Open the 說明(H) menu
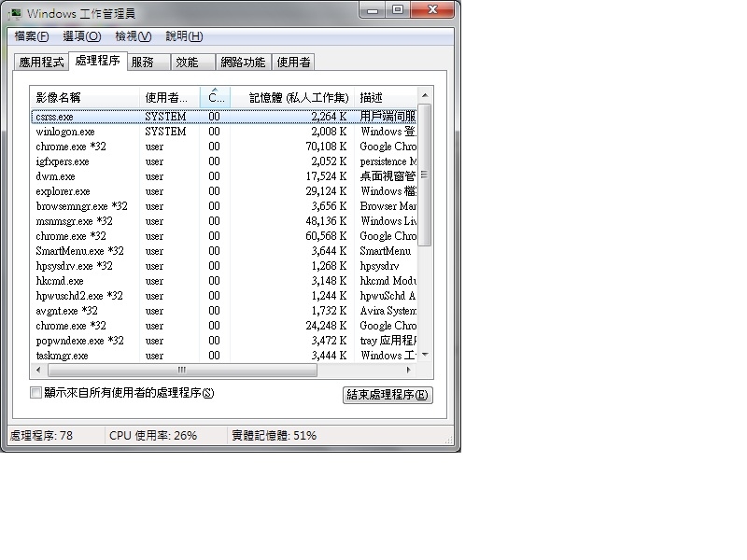747x560 pixels. pos(184,36)
